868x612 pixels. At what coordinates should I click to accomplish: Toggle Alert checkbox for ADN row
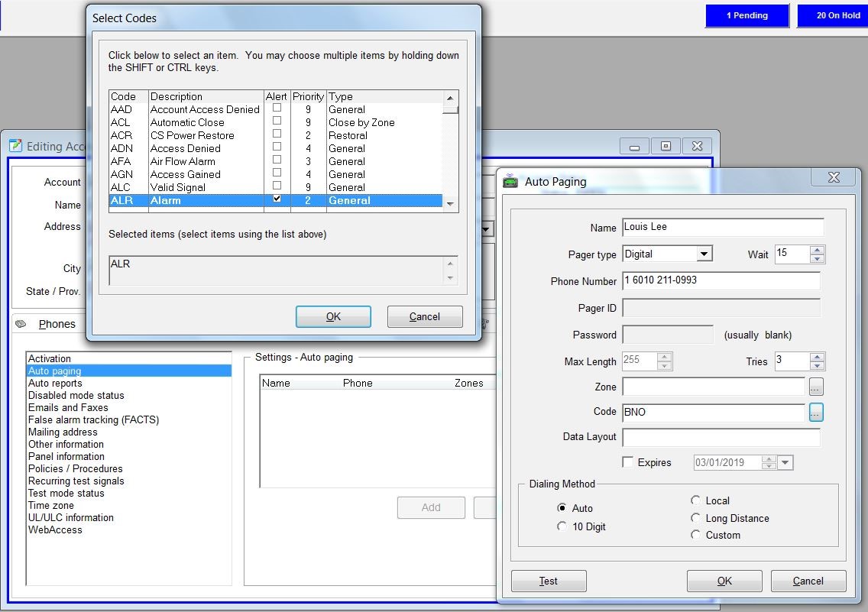click(277, 147)
